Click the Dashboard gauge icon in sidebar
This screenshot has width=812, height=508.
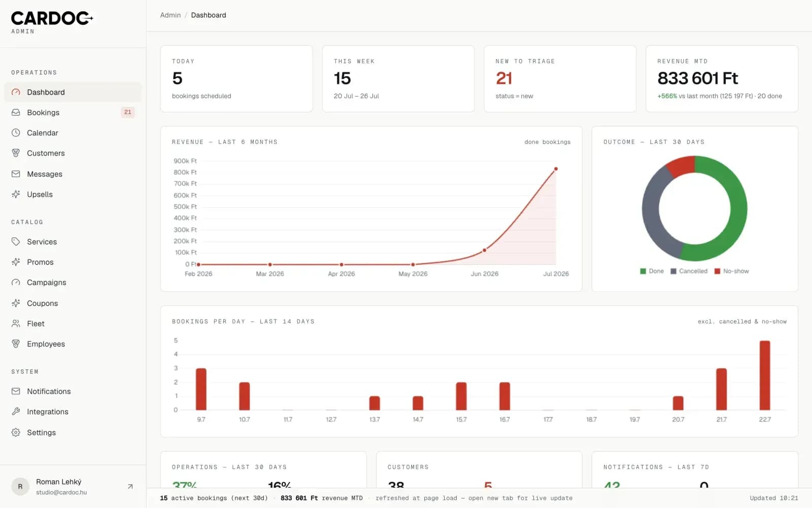(x=16, y=92)
